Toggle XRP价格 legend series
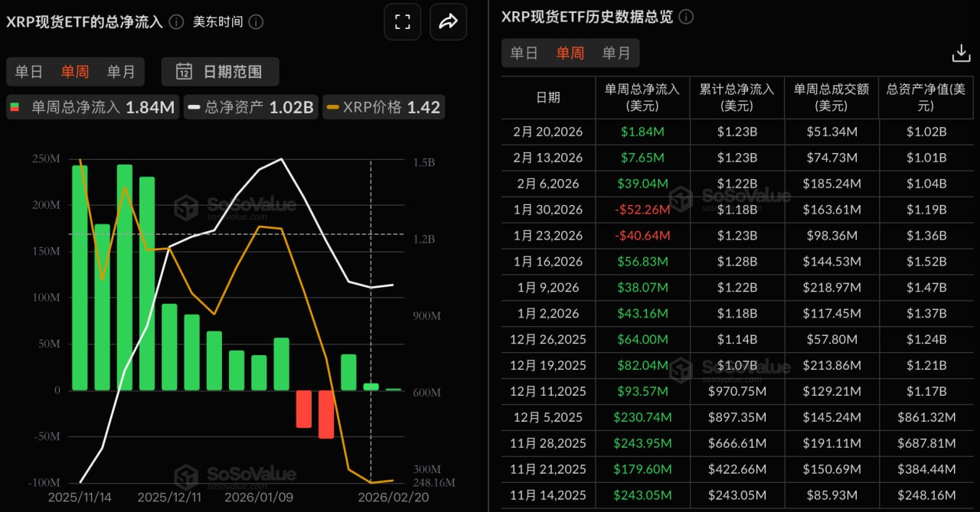980x512 pixels. (383, 107)
